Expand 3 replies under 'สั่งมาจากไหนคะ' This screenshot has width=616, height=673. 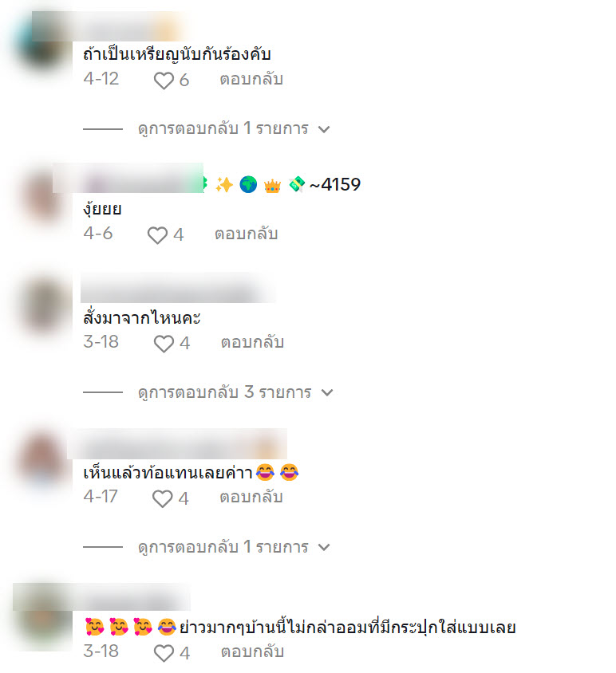[x=235, y=392]
